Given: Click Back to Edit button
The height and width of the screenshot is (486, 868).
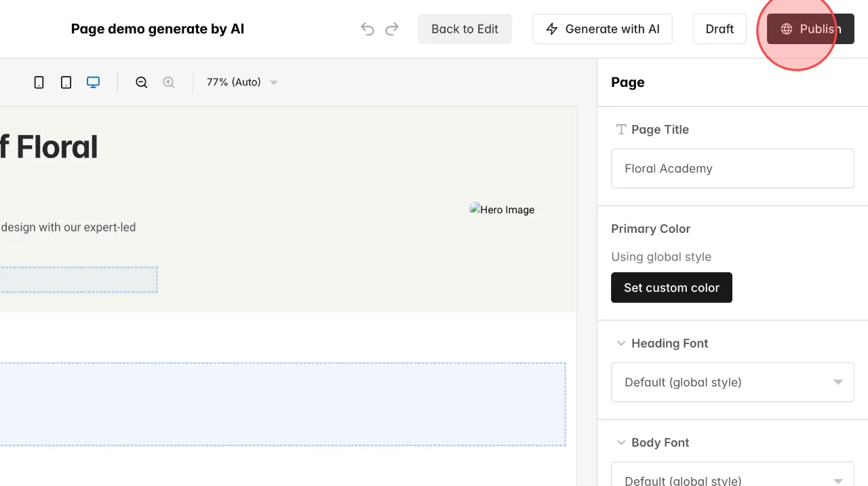Looking at the screenshot, I should click(x=465, y=29).
